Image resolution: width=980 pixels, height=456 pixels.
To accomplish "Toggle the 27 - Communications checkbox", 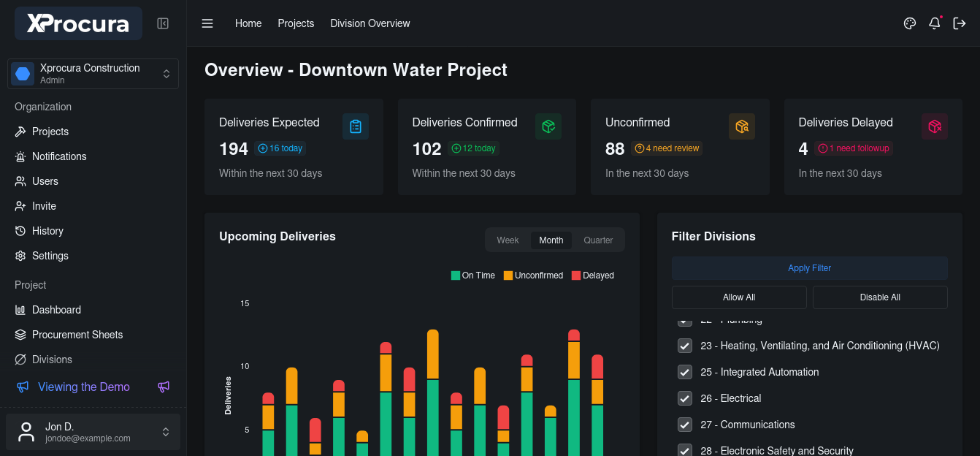I will (x=685, y=425).
